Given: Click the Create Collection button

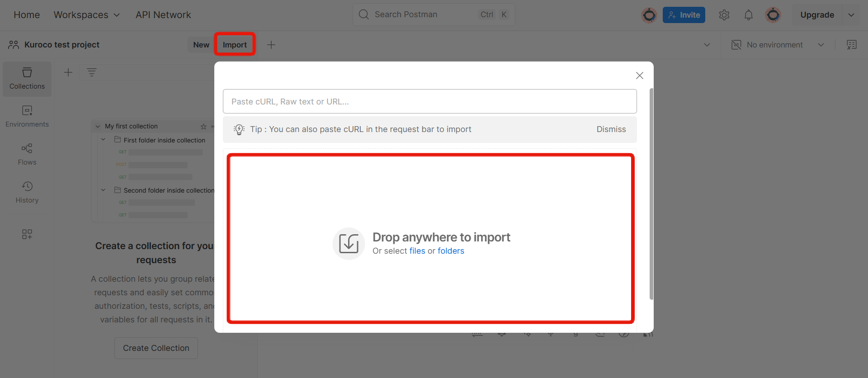Looking at the screenshot, I should 156,348.
